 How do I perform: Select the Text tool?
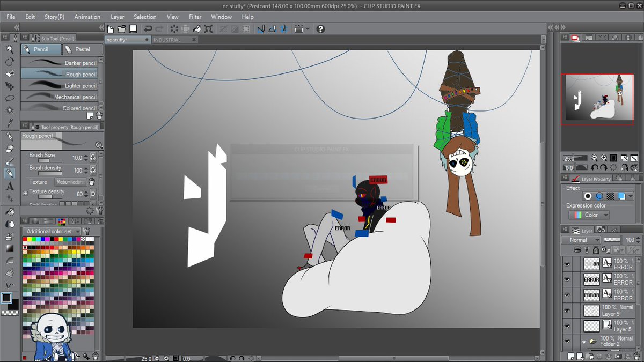[9, 186]
